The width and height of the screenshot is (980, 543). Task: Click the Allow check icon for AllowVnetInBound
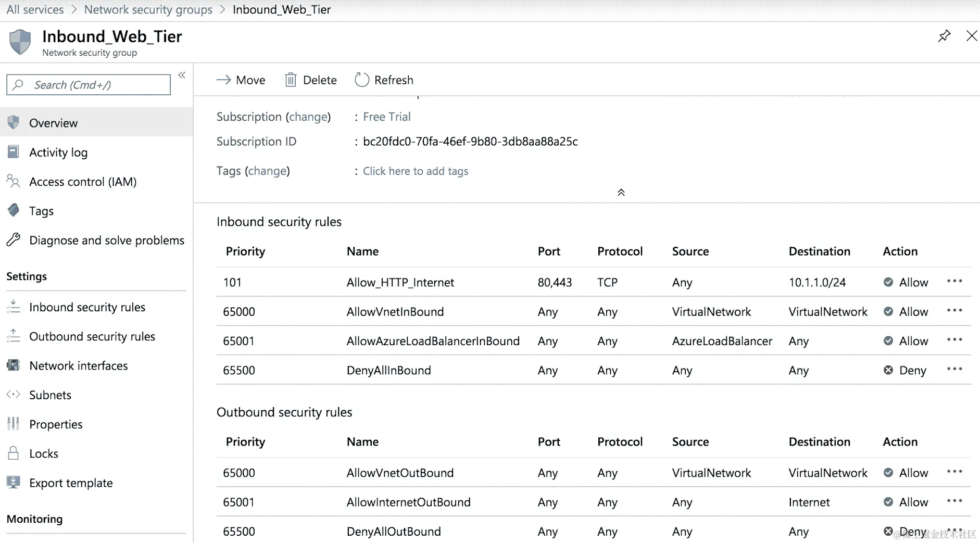[x=888, y=311]
